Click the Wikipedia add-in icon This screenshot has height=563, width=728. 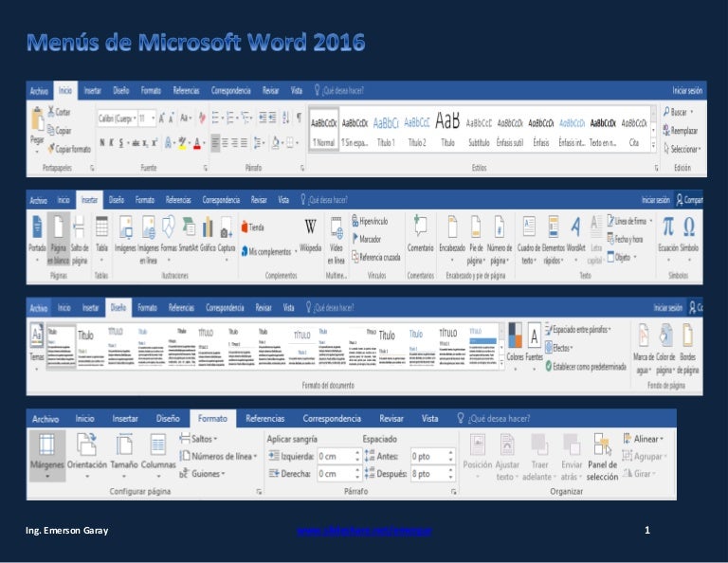(x=311, y=227)
